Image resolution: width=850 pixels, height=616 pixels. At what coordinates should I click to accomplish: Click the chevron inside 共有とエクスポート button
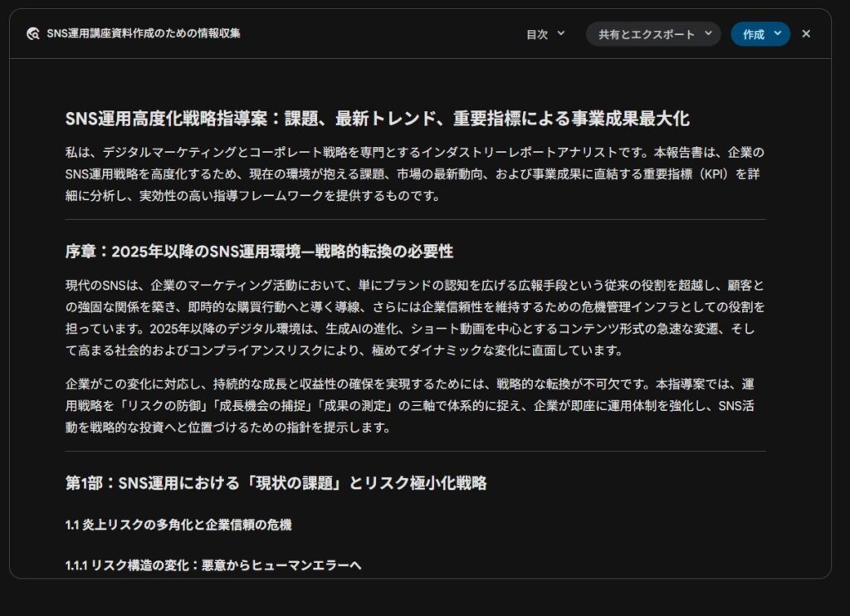[708, 33]
